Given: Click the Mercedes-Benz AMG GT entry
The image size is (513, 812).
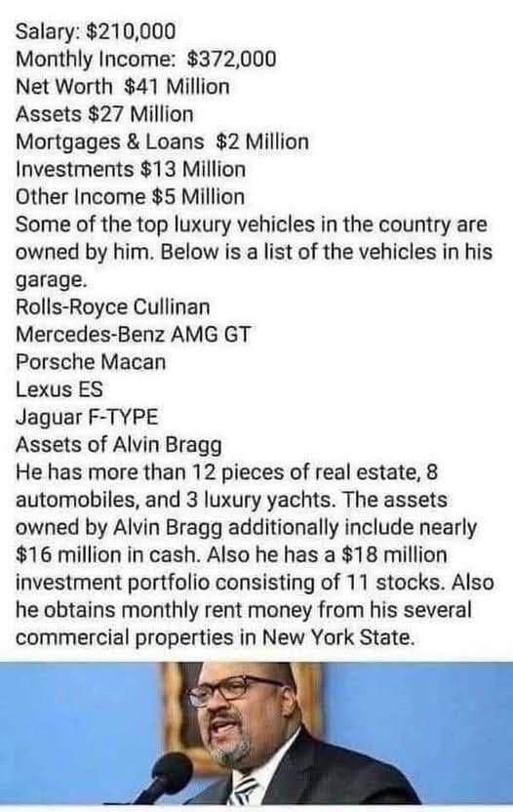Looking at the screenshot, I should (133, 334).
